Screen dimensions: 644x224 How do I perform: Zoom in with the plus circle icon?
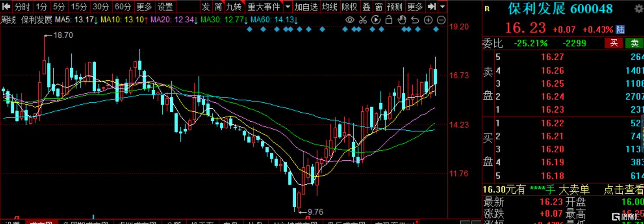(x=428, y=20)
